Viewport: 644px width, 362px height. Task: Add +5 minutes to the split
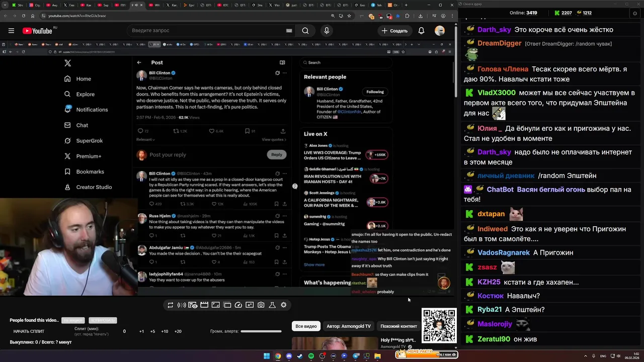152,331
